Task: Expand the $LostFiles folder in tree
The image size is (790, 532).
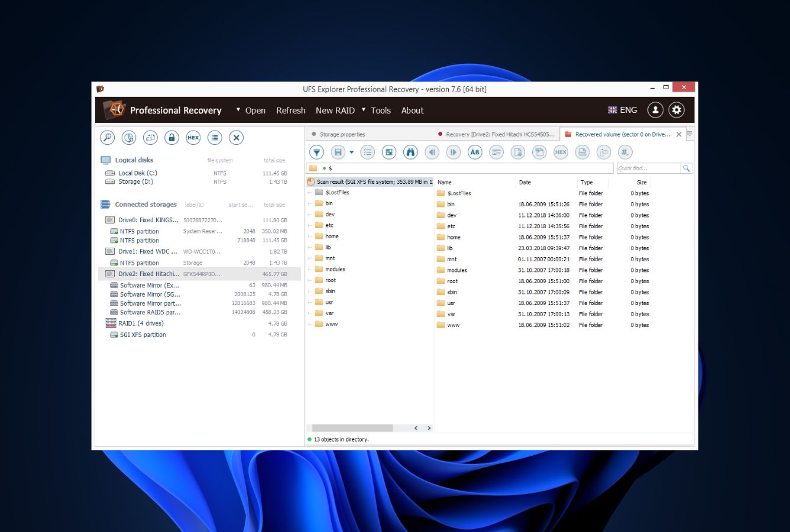Action: pyautogui.click(x=309, y=193)
